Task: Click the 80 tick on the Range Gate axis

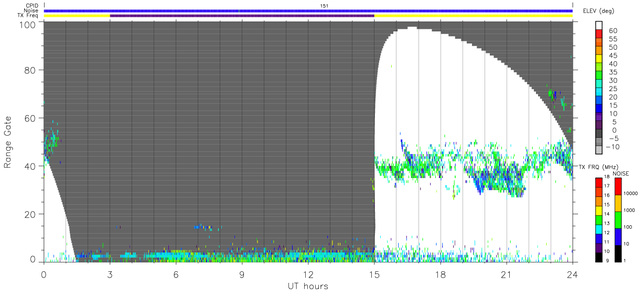Action: tap(30, 70)
